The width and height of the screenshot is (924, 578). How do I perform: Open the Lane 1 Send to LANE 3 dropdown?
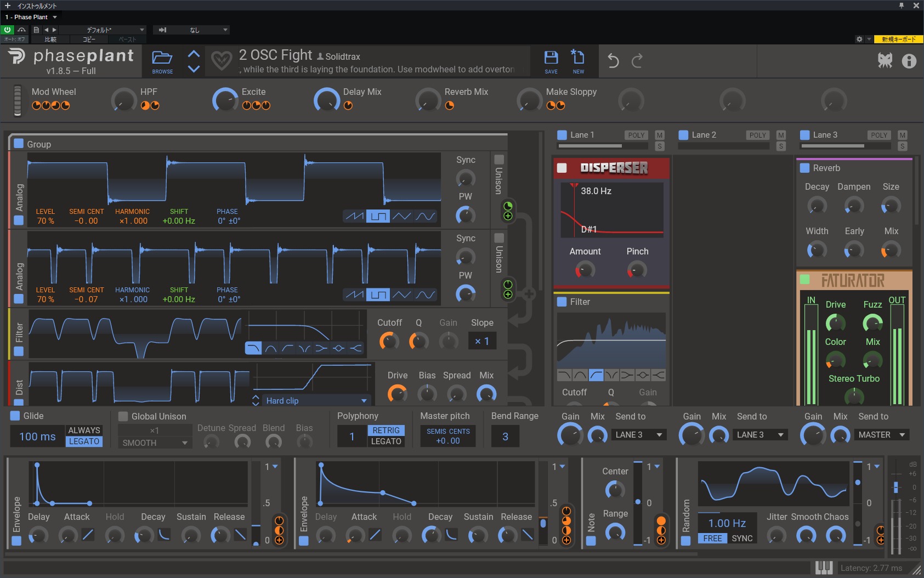click(x=639, y=435)
